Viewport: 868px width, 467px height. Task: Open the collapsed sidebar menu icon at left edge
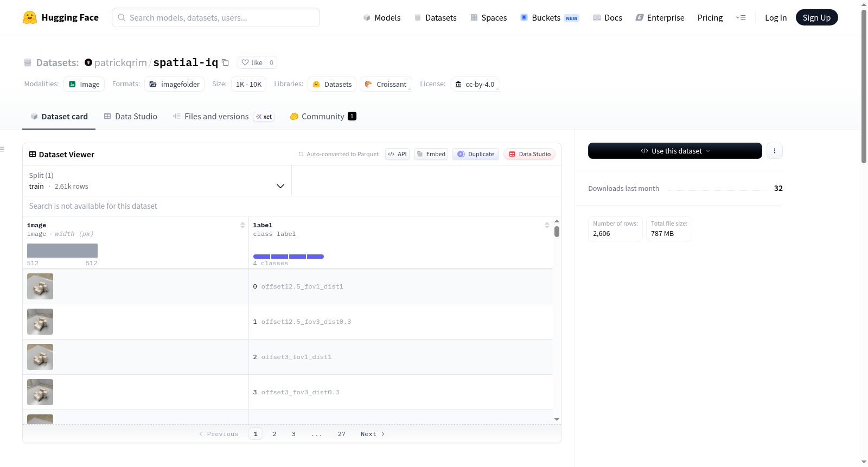point(2,149)
